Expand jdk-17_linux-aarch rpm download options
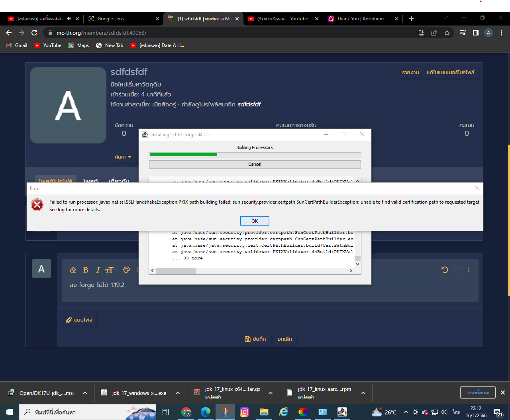Viewport: 510px width, 420px height. [363, 393]
